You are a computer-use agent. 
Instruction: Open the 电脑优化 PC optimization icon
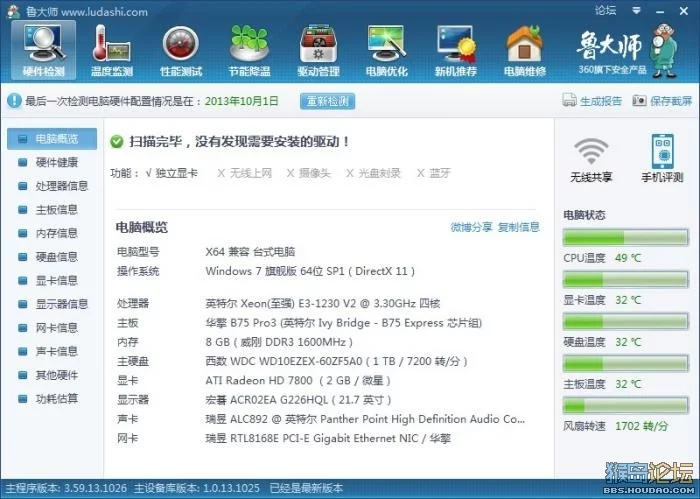click(387, 50)
